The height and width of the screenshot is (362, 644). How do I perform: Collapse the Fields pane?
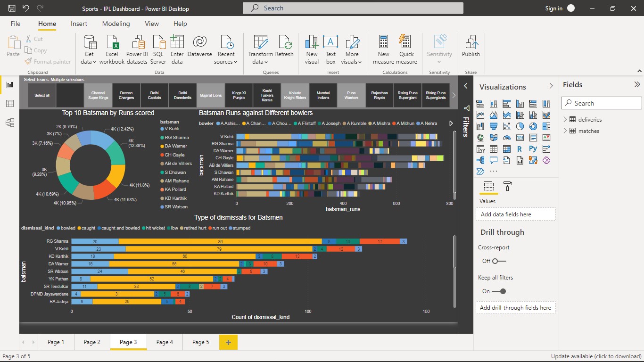pyautogui.click(x=637, y=85)
